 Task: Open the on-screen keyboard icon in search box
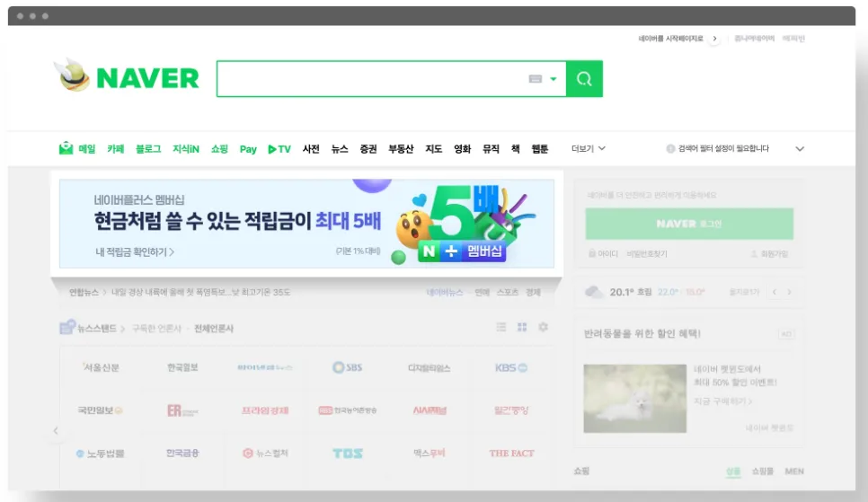536,79
